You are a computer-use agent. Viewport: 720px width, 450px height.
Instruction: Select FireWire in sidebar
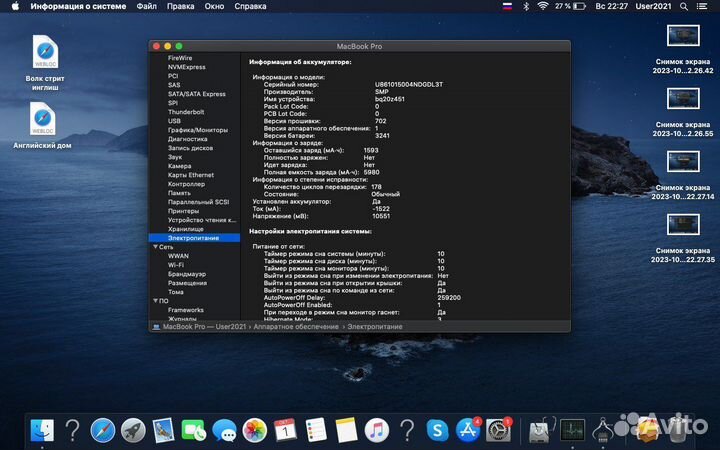(180, 58)
